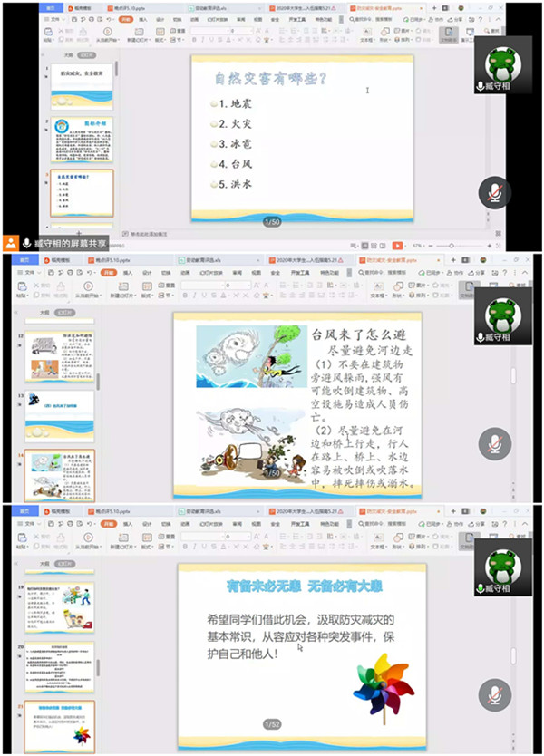Open 文件 menu dropdown in 自然灾害 slide window
Screen dimensions: 544x756
(53, 19)
